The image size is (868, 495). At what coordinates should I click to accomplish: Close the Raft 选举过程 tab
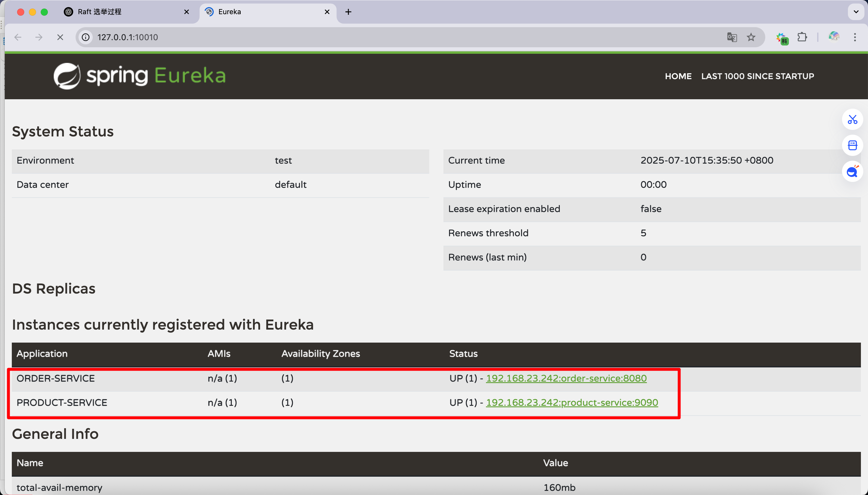pyautogui.click(x=186, y=12)
